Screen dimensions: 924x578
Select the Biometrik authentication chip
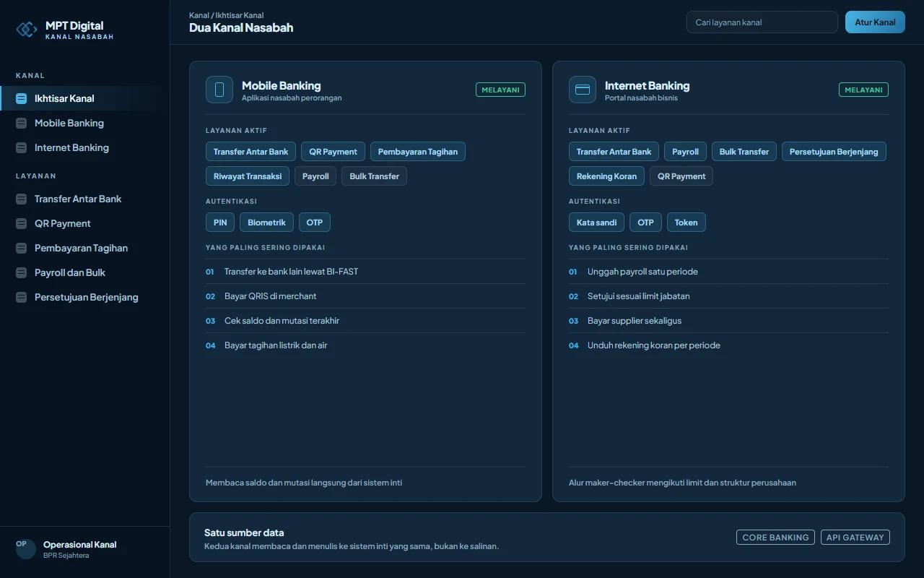[266, 223]
